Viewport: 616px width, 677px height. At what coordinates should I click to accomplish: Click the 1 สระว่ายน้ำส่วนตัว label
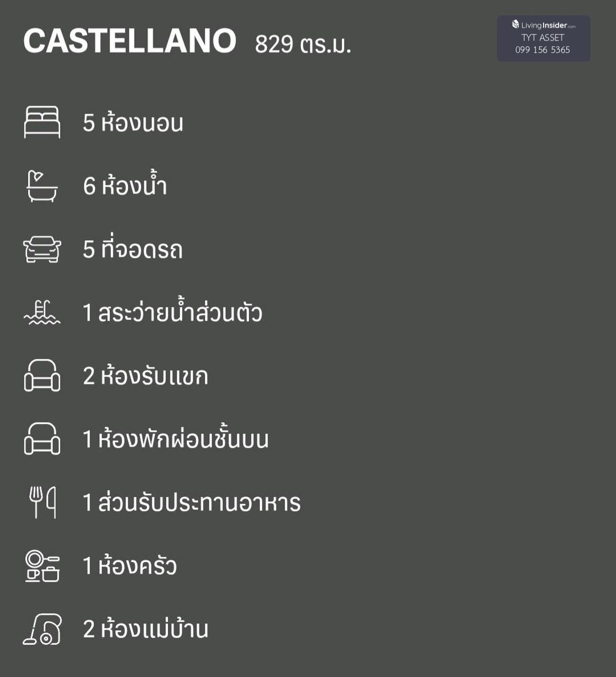pos(172,313)
